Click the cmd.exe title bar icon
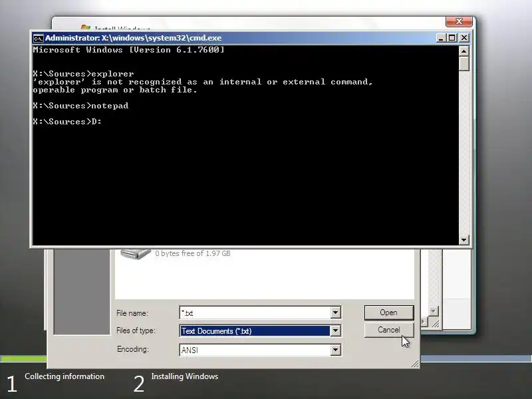532x399 pixels. point(38,38)
